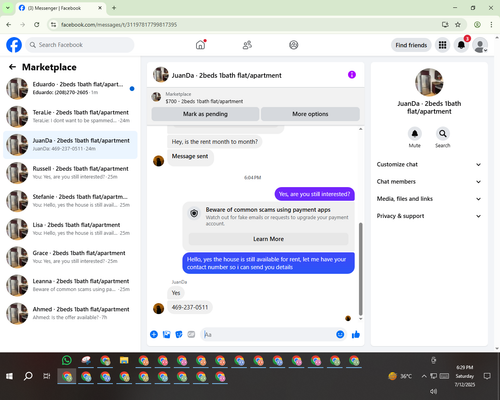Open the Home feed icon
This screenshot has width=500, height=400.
pos(200,45)
